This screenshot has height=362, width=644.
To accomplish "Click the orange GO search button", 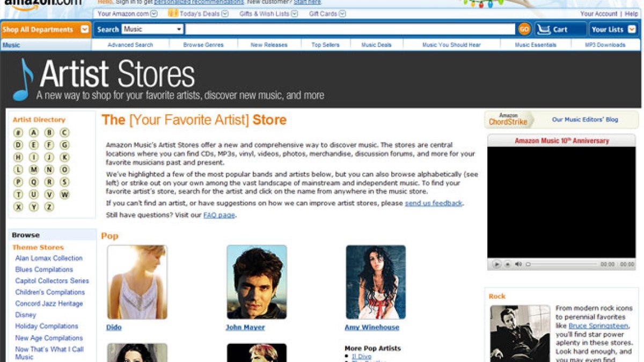I will pyautogui.click(x=524, y=29).
